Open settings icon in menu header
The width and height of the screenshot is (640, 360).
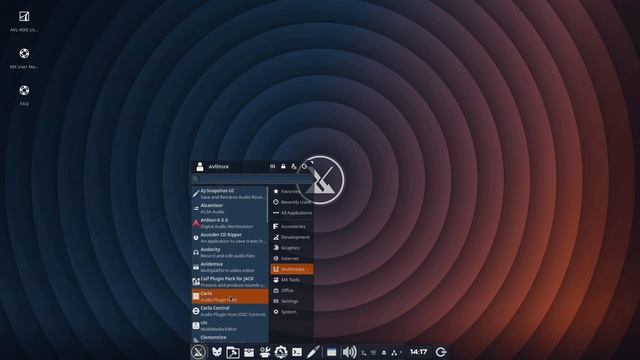click(272, 166)
